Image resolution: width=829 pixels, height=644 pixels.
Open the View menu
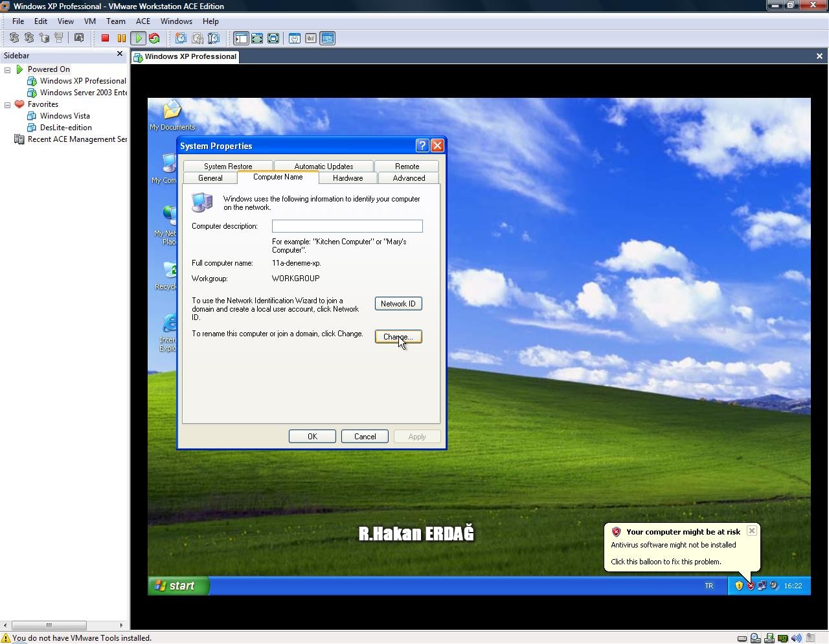65,21
